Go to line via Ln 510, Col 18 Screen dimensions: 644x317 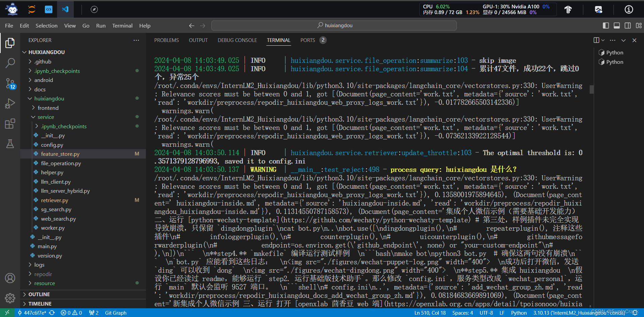[x=430, y=313]
